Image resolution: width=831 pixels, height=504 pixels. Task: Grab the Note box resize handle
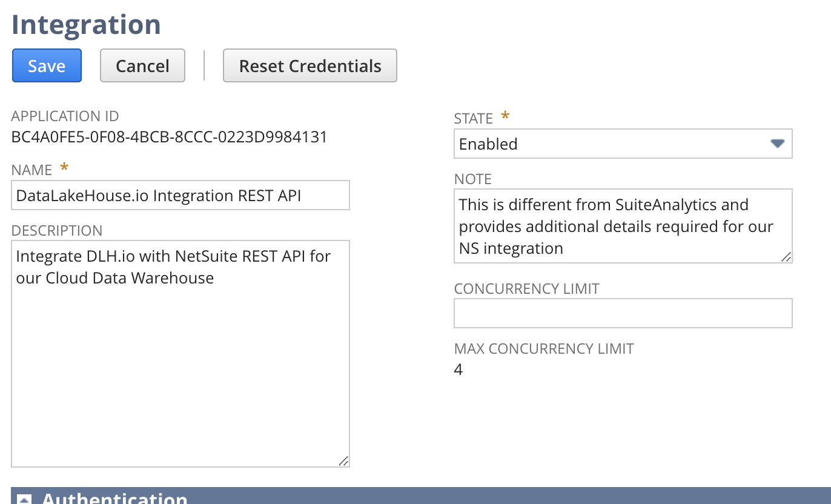[786, 257]
